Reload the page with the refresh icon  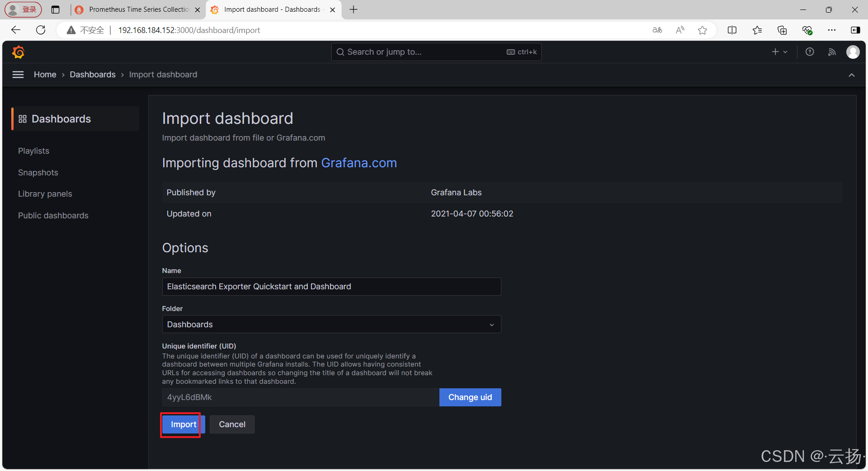[x=41, y=30]
